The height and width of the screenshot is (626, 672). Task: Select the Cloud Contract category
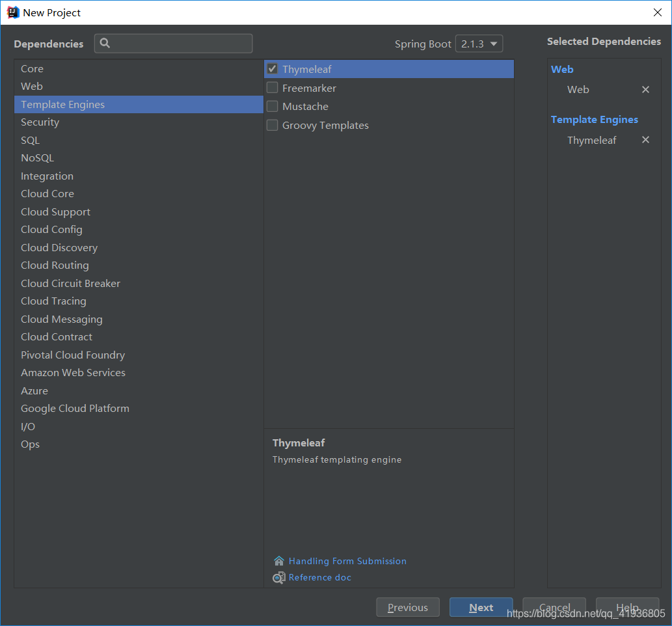tap(139, 337)
